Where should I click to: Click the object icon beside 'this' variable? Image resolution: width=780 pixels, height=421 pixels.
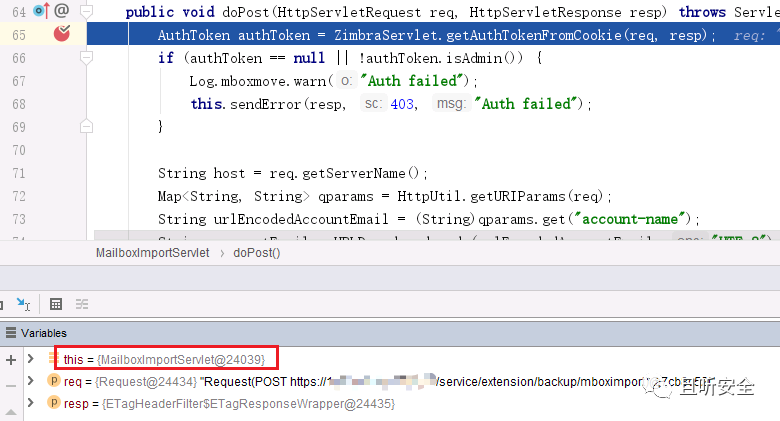click(53, 358)
